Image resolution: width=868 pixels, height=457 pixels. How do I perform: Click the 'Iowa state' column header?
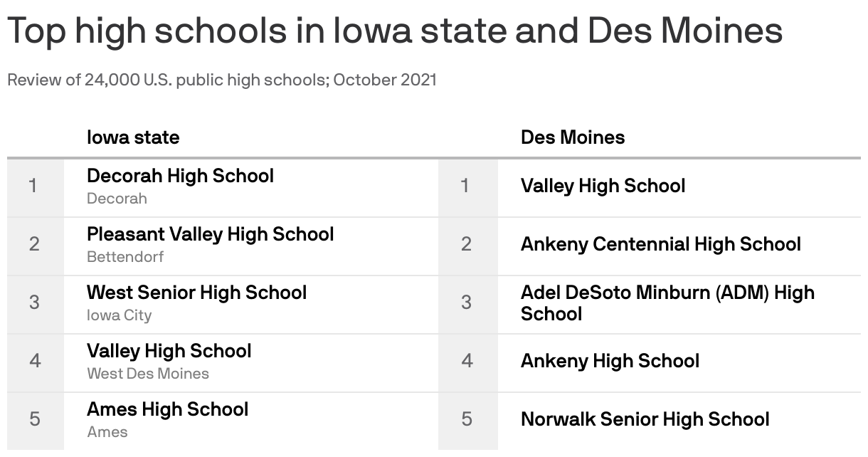point(133,137)
